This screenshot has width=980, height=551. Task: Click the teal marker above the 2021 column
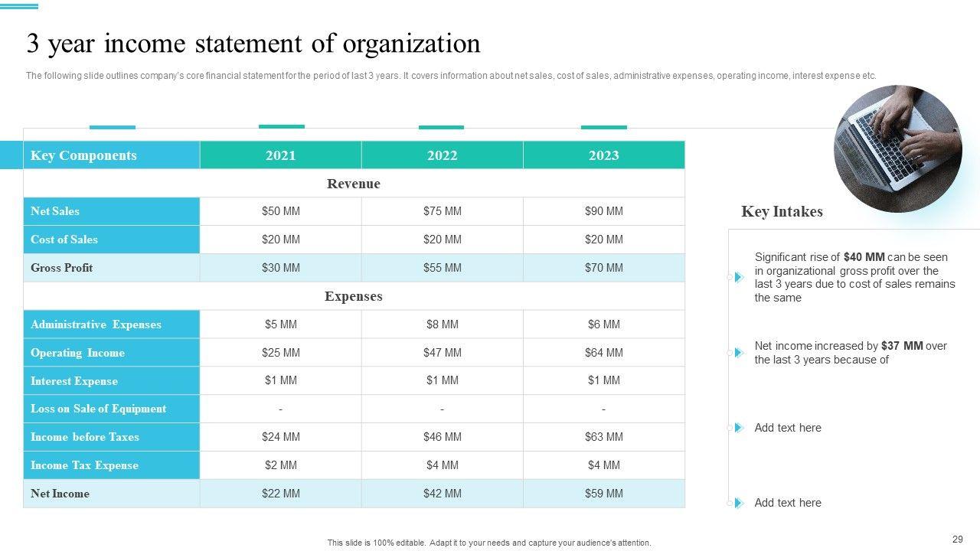coord(281,126)
